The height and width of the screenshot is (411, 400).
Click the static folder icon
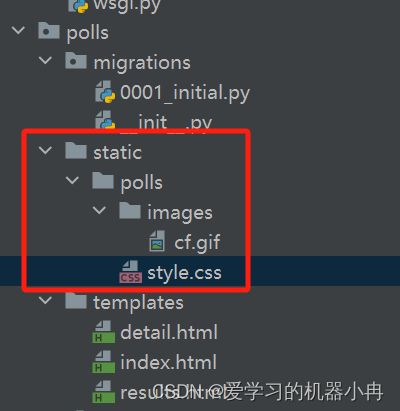(76, 150)
